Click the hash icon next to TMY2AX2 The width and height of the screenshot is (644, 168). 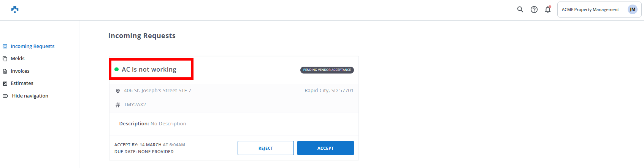[x=118, y=105]
